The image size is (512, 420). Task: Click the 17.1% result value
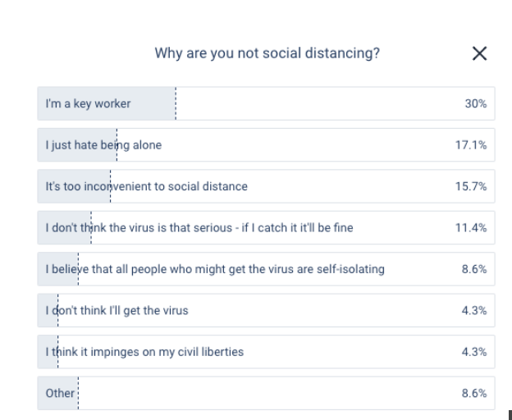(471, 145)
